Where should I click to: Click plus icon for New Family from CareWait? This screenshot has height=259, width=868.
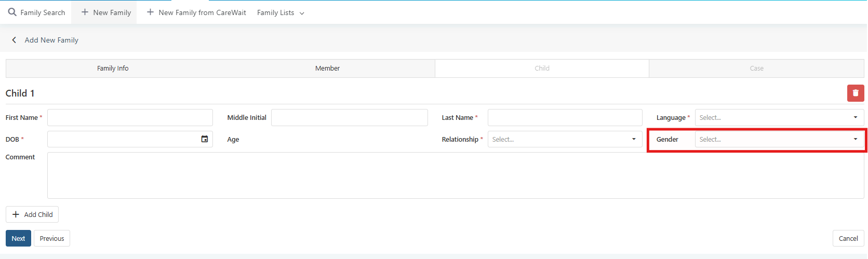tap(150, 12)
